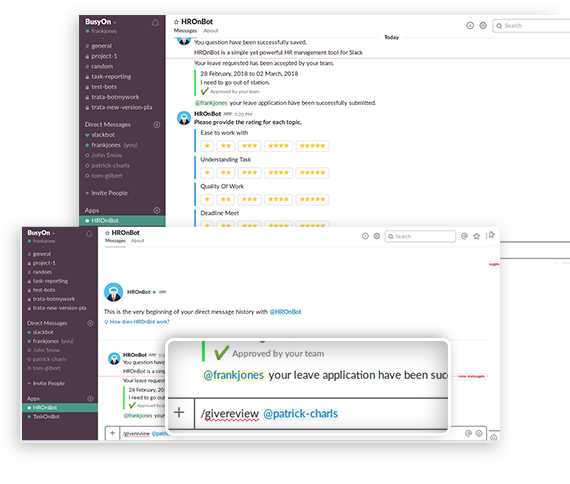Open the About tab in back window
Viewport: 570px width, 484px height.
tap(210, 31)
